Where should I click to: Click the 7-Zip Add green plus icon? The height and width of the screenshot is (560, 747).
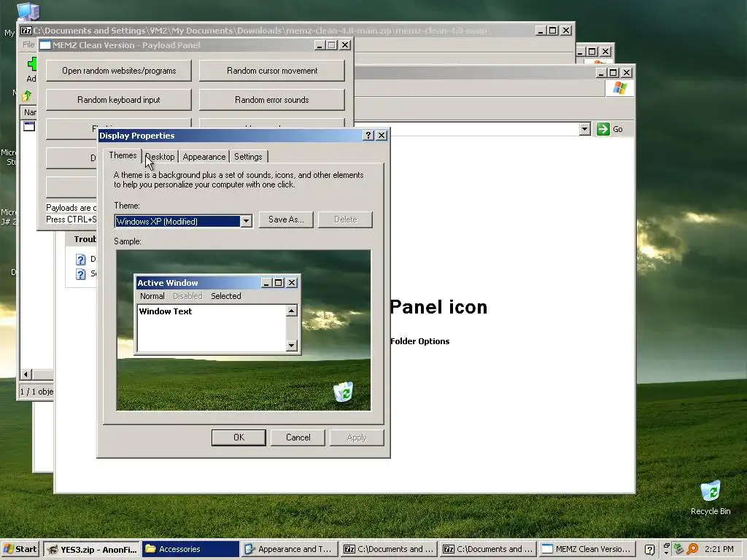click(31, 64)
